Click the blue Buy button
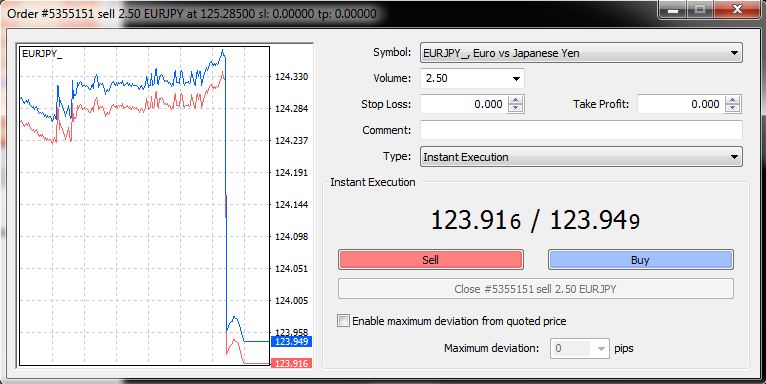 point(640,259)
